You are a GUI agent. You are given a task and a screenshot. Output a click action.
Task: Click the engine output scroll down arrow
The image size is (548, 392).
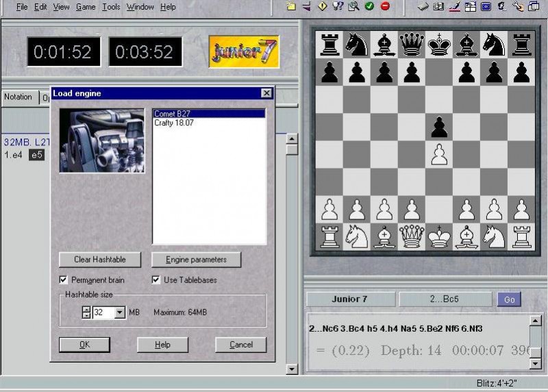pos(536,364)
